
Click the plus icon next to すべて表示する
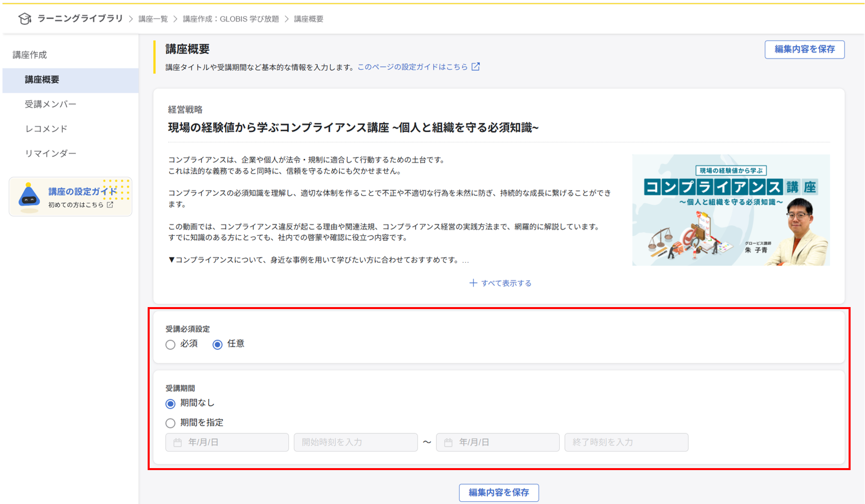[473, 283]
